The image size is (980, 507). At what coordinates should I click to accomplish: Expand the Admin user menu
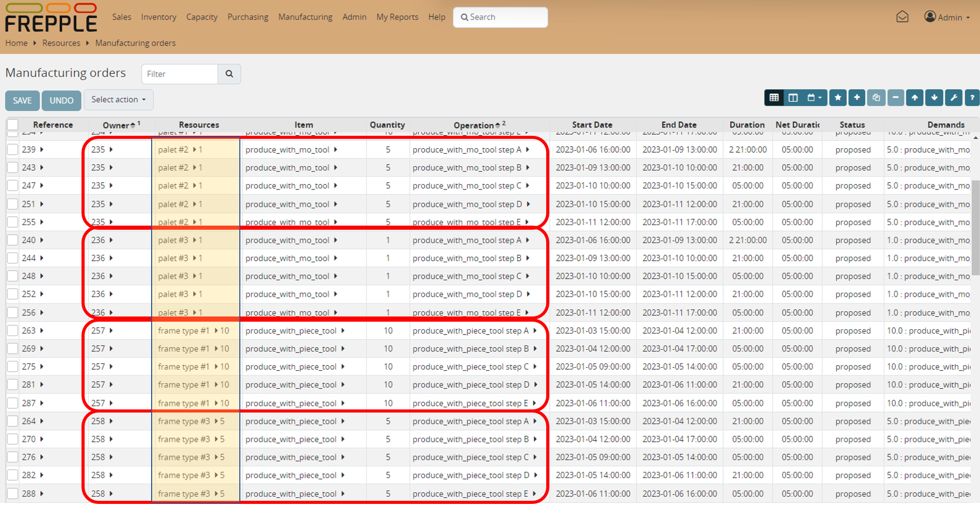tap(947, 17)
